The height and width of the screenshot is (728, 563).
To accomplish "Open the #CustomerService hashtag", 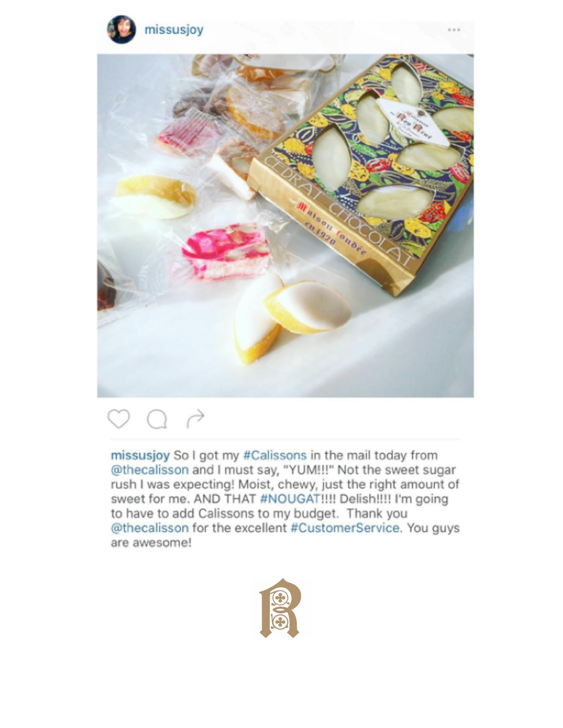I will (x=345, y=528).
